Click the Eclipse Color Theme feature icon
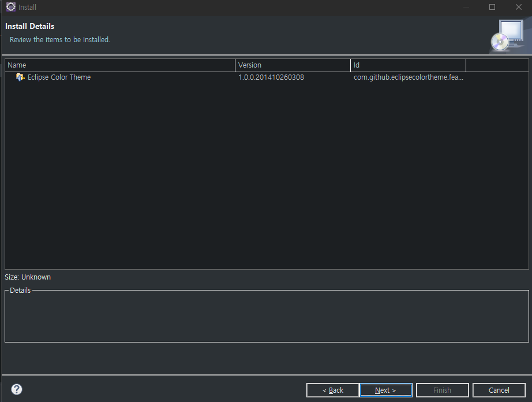This screenshot has width=532, height=402. coord(20,77)
